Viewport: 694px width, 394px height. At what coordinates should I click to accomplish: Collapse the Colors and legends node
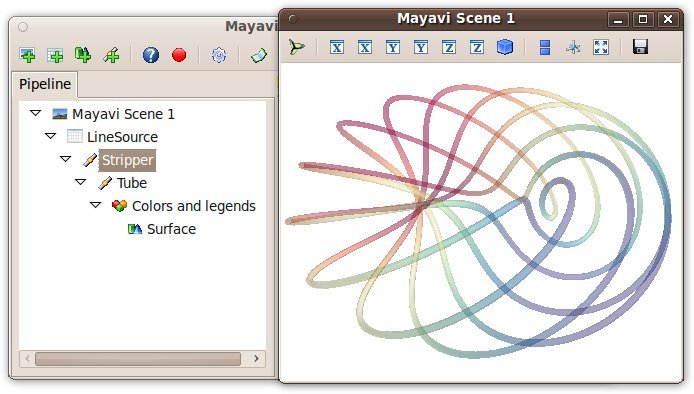tap(96, 205)
